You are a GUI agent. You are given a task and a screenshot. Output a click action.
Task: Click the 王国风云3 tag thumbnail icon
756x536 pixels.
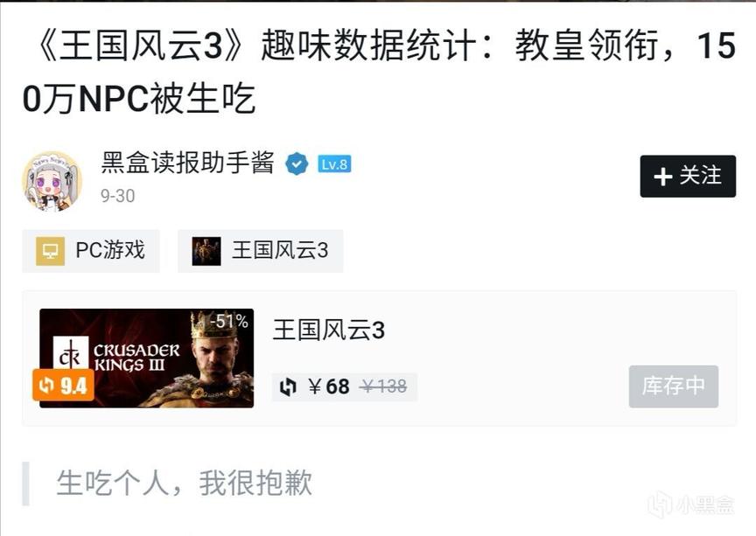point(206,251)
